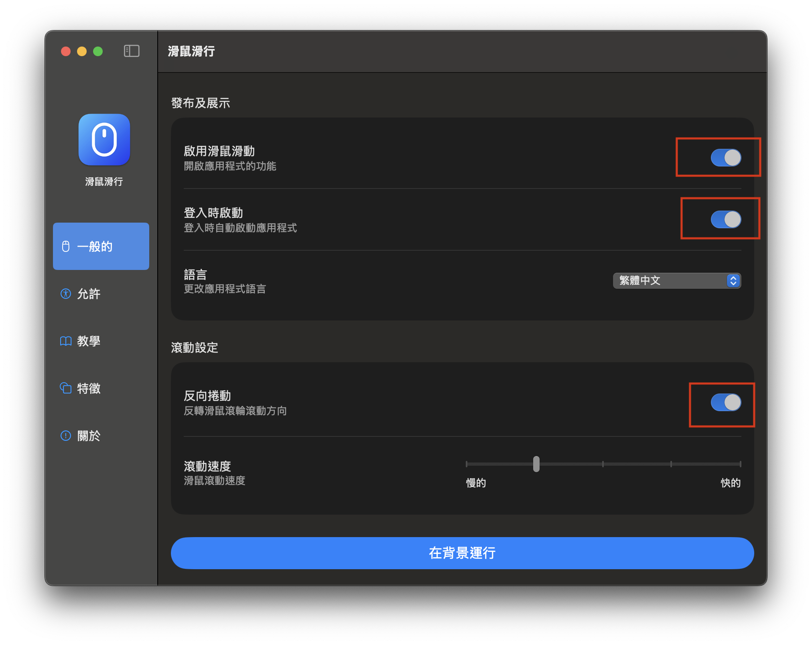Toggle the 反向捲動 switch

[725, 402]
